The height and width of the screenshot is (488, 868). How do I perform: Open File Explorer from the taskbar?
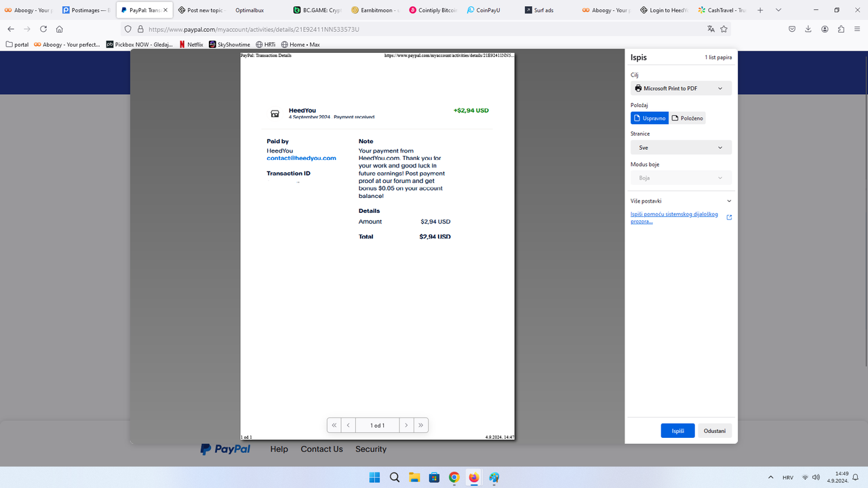pyautogui.click(x=414, y=477)
